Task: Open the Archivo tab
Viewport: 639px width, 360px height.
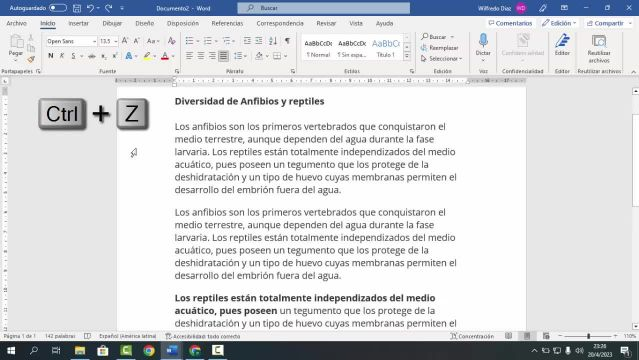Action: [x=17, y=23]
